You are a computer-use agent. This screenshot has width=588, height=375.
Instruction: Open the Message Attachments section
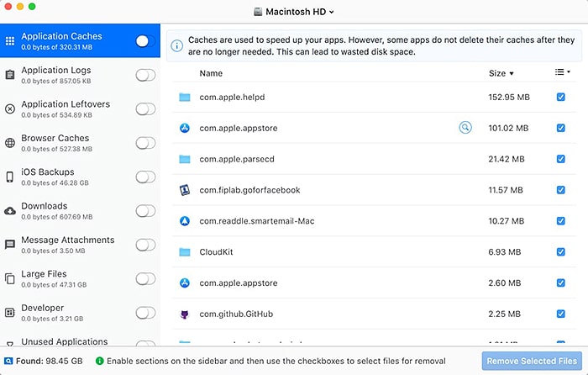click(80, 245)
